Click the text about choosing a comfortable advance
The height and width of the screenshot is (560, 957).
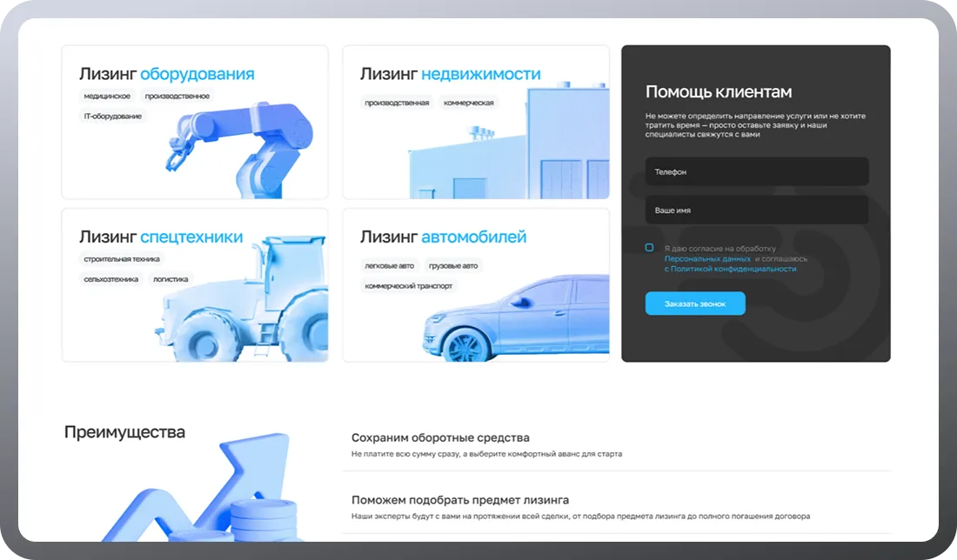(486, 454)
